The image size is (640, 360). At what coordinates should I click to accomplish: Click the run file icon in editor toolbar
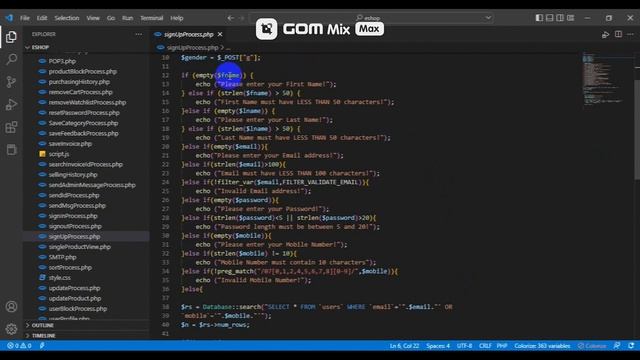(605, 35)
